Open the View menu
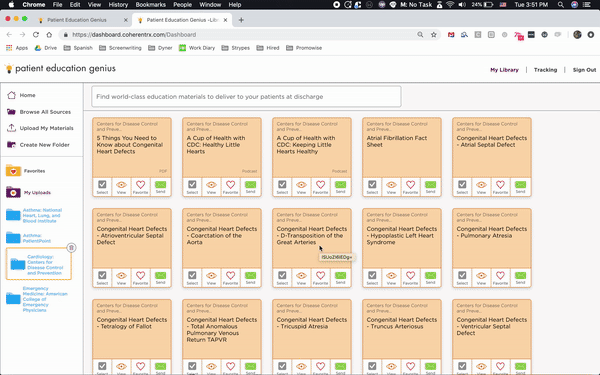 click(x=94, y=5)
